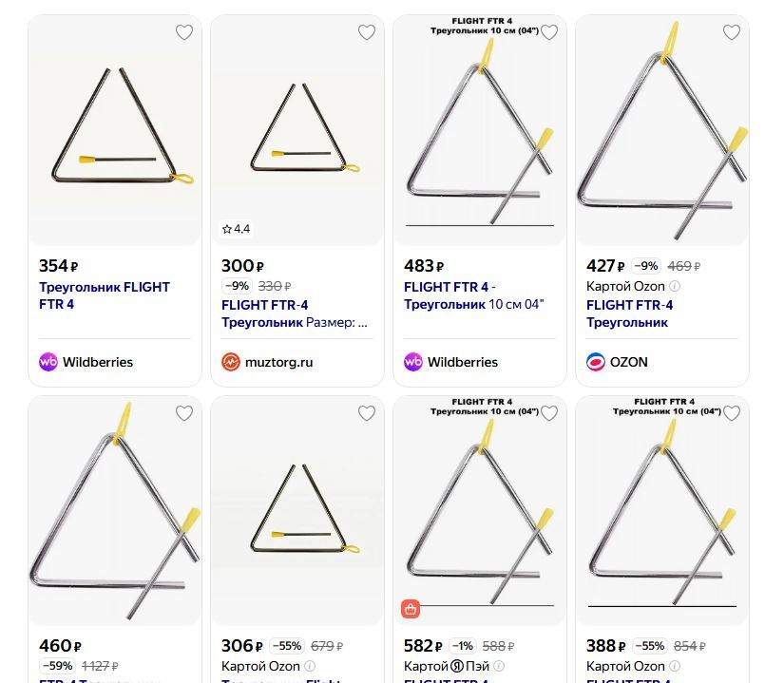Screen dimensions: 784x683
Task: Toggle the heart on the 483 ₽ Wildberries card
Action: click(x=549, y=32)
